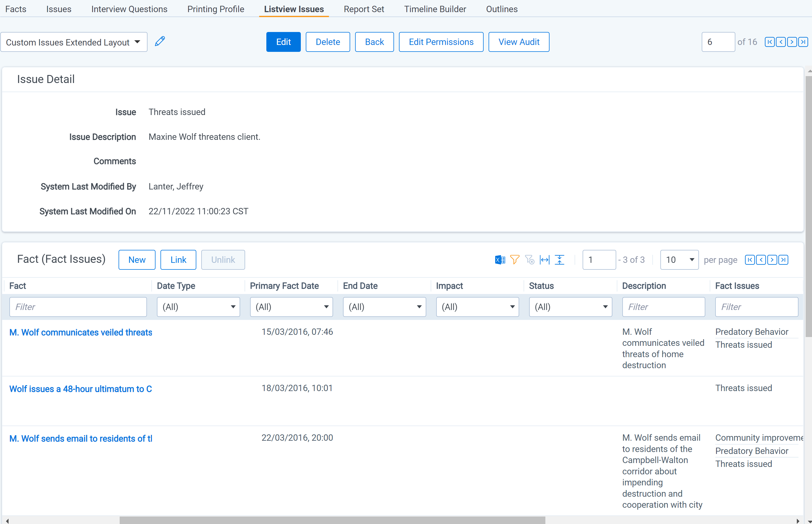Open the Outlines tab

502,9
